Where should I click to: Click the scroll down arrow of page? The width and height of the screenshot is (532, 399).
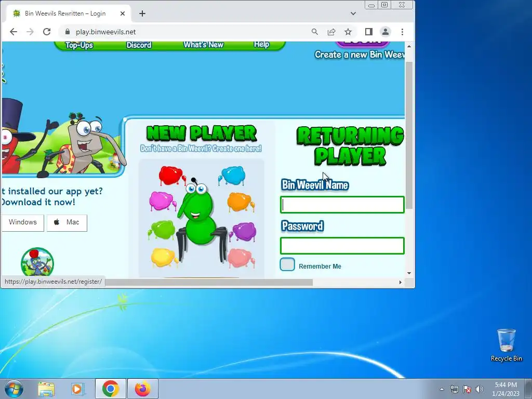pos(409,273)
